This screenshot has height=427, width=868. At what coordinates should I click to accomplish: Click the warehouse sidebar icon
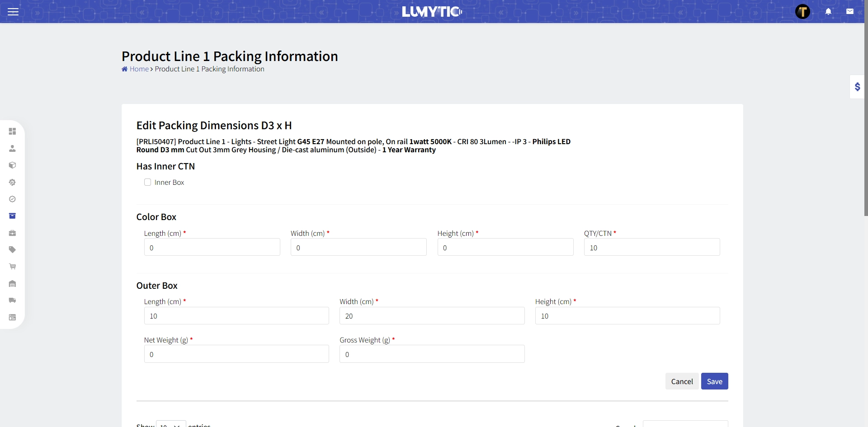[x=12, y=284]
